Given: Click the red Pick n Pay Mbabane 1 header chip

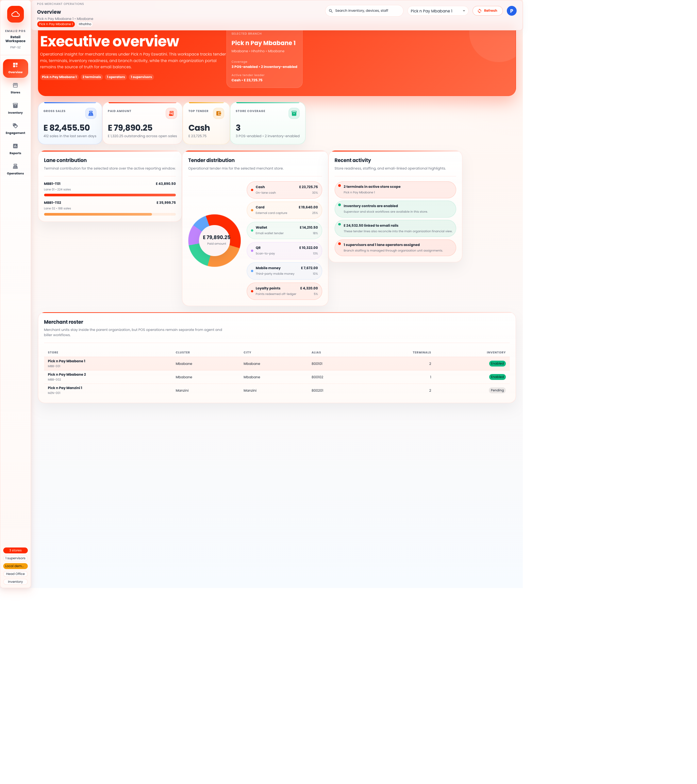Looking at the screenshot, I should click(56, 24).
